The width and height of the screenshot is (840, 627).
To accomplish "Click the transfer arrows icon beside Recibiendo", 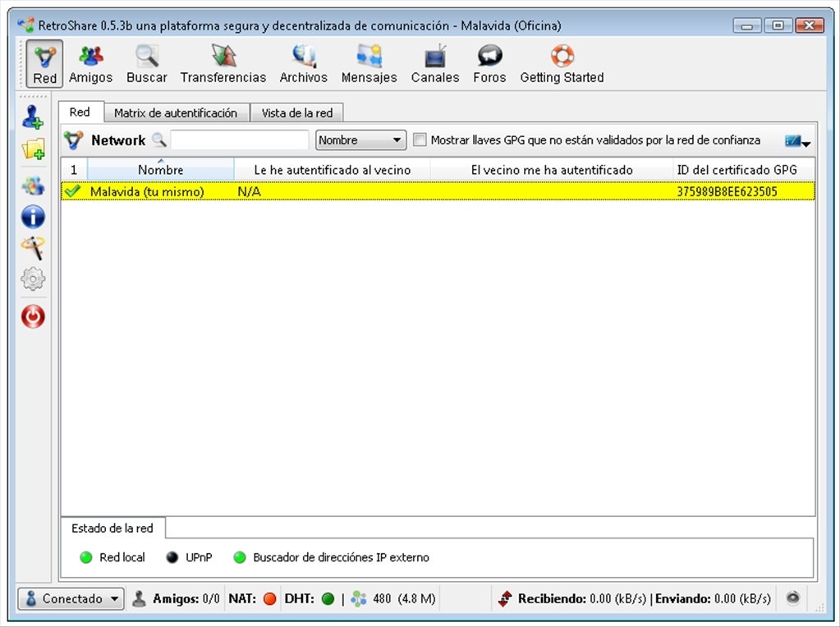I will [505, 598].
